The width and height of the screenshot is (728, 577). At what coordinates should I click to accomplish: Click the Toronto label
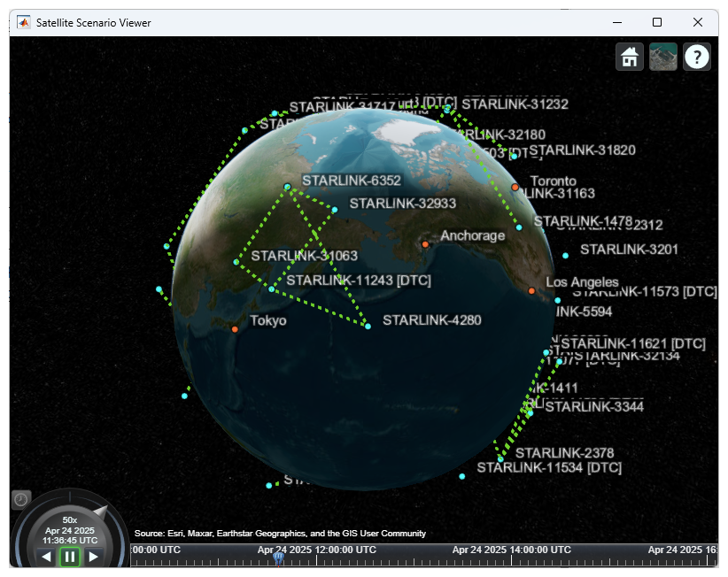[x=553, y=181]
